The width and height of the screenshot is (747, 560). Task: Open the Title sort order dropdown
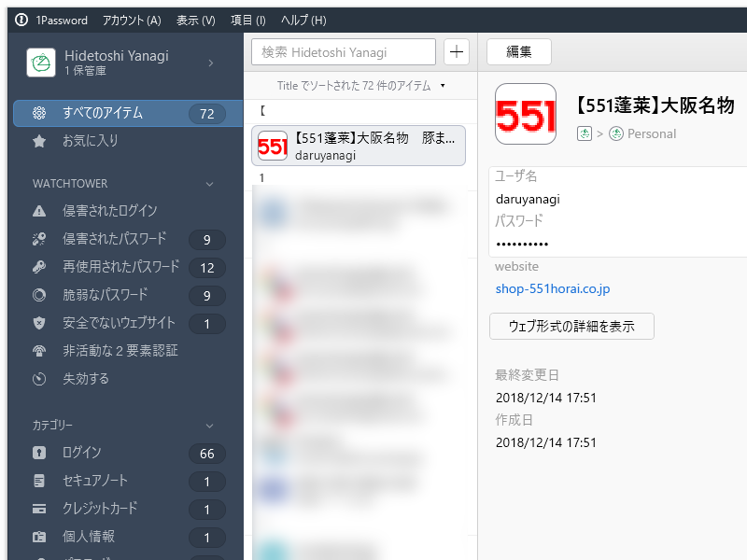click(x=360, y=86)
